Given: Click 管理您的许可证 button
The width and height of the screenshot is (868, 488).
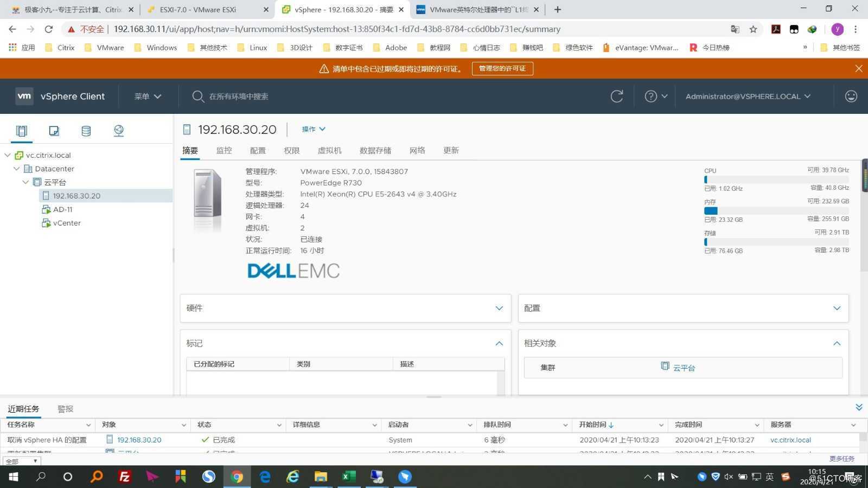Looking at the screenshot, I should coord(502,68).
